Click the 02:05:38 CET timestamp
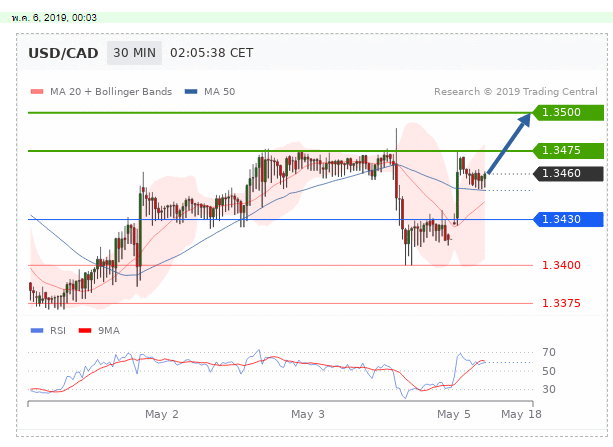The width and height of the screenshot is (613, 447). 212,53
